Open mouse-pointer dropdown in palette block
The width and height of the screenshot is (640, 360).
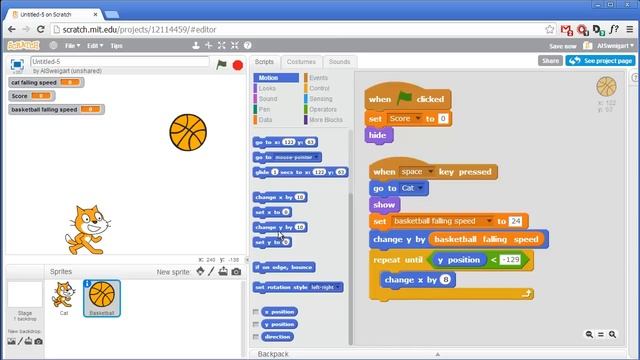[316, 158]
